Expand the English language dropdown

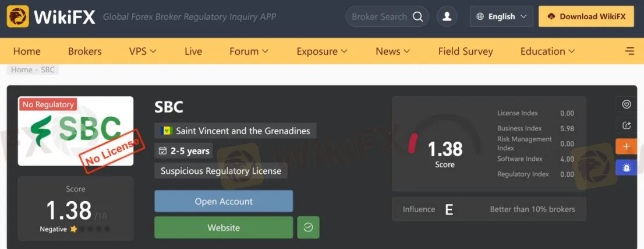click(x=501, y=16)
